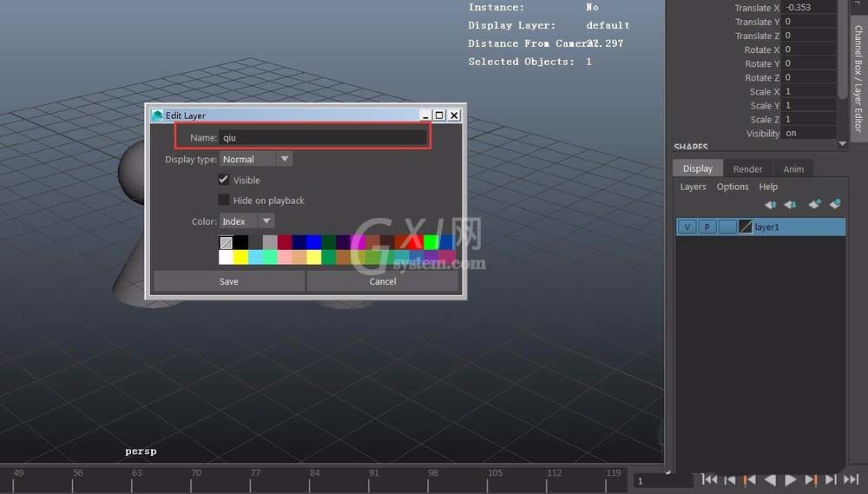This screenshot has height=494, width=868.
Task: Click frame 105 on the timeline
Action: click(495, 473)
